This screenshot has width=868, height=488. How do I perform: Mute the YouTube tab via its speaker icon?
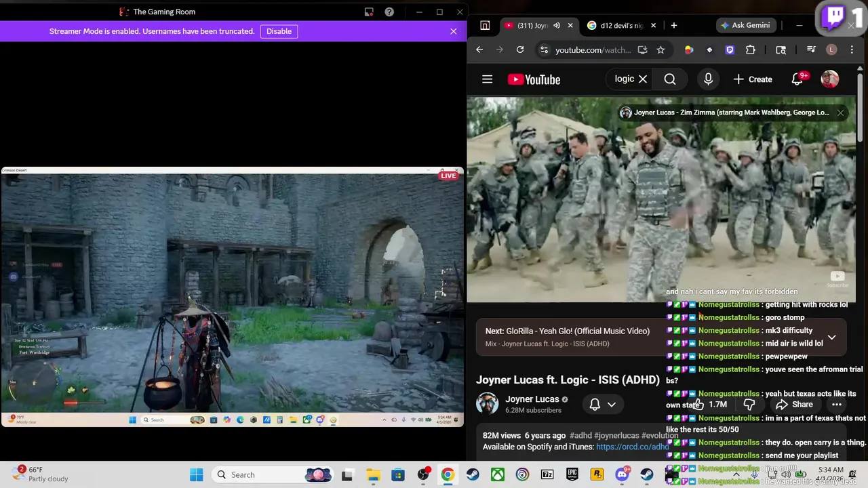tap(557, 25)
